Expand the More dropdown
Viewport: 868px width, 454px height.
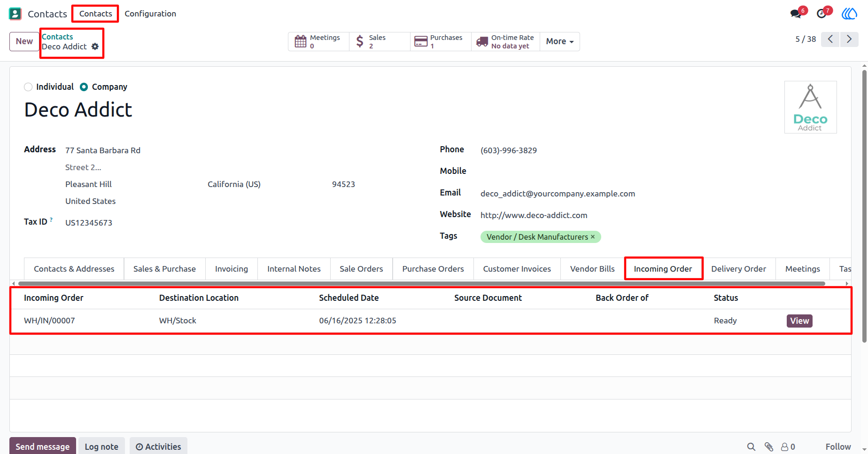tap(560, 41)
